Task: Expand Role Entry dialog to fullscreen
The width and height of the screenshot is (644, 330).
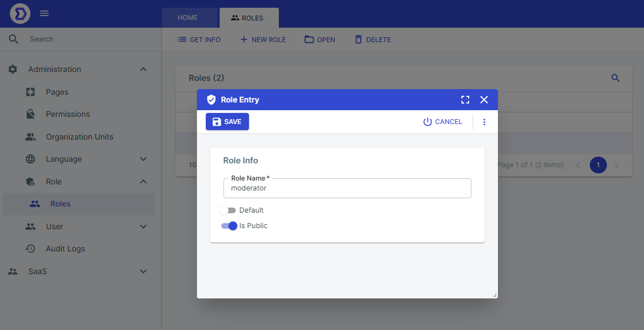Action: point(465,100)
